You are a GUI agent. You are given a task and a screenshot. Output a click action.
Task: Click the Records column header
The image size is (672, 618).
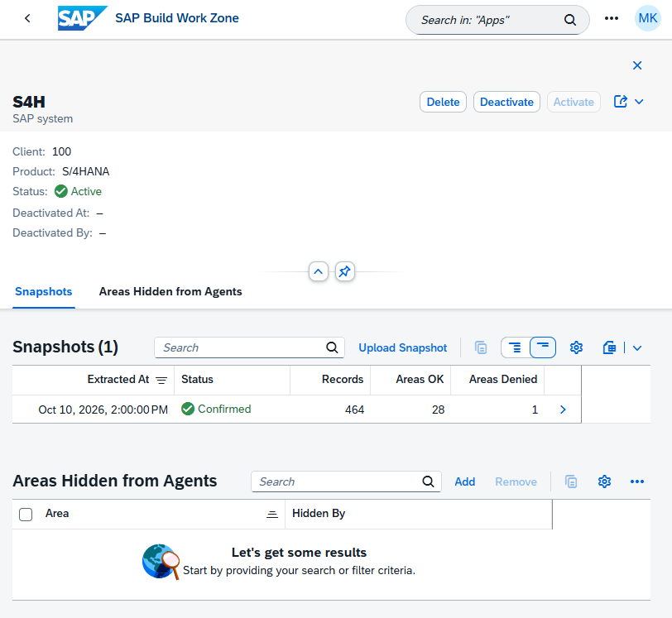click(330, 379)
